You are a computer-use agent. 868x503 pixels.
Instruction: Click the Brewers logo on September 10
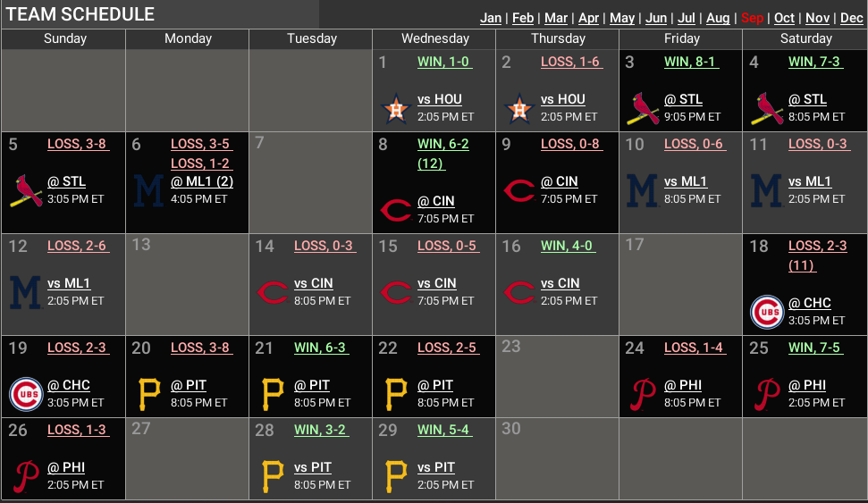642,190
